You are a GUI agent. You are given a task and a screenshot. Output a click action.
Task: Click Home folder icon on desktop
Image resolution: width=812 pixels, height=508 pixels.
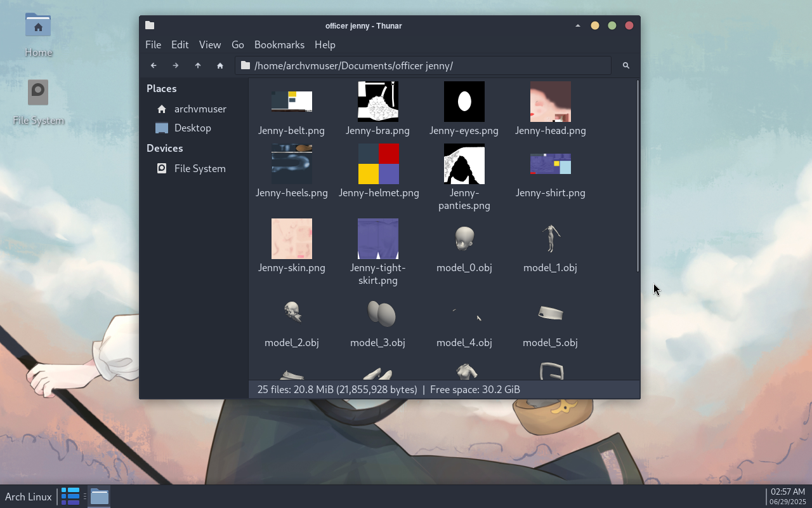(x=38, y=25)
